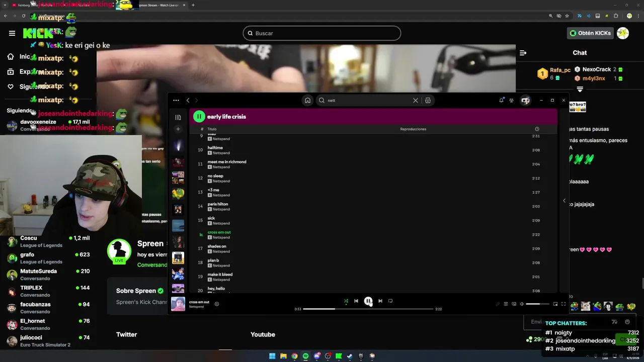Screen dimensions: 644x362
Task: Expand Your Library in Spotify sidebar
Action: pos(178,118)
